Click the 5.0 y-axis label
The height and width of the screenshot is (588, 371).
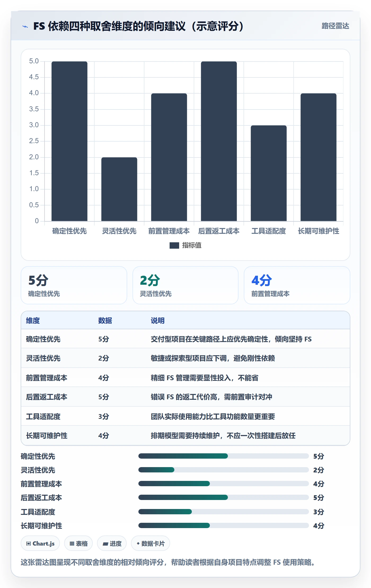[x=34, y=61]
